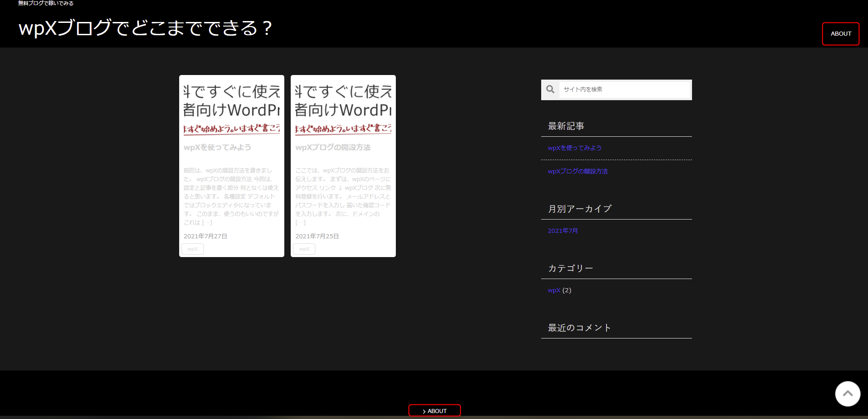Open the wpX category link in the sidebar
This screenshot has height=419, width=868.
tap(554, 290)
